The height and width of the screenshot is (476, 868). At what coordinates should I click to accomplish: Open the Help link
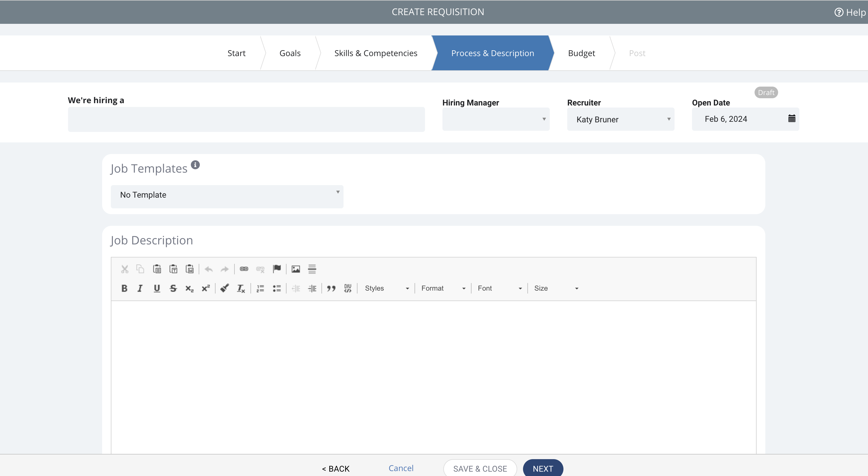pyautogui.click(x=850, y=12)
